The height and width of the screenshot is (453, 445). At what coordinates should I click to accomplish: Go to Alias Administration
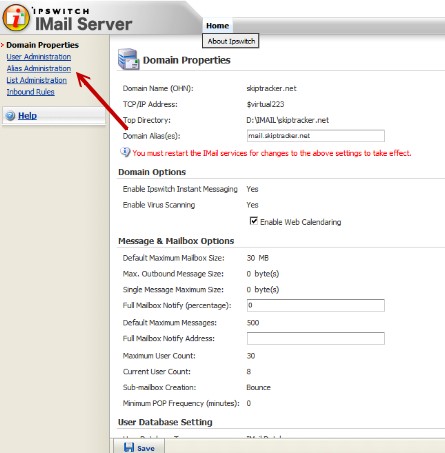39,68
